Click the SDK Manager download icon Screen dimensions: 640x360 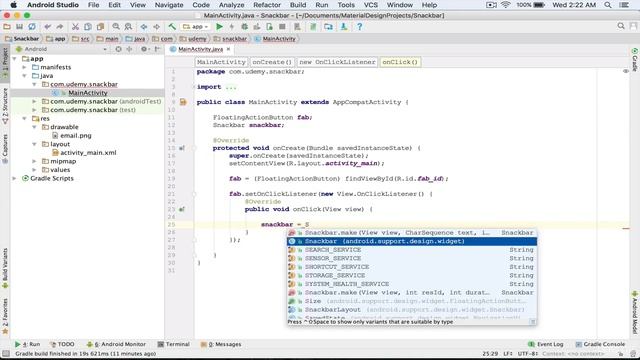[344, 27]
